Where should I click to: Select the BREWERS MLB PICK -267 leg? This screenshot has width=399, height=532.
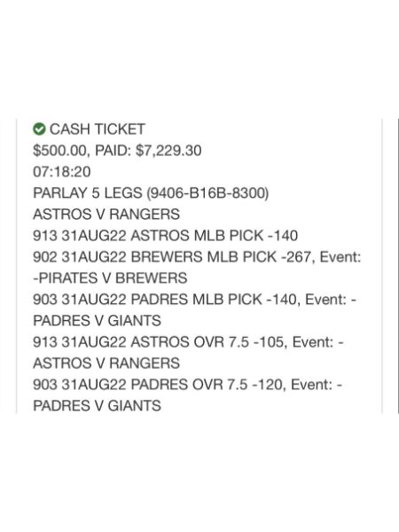(x=221, y=257)
